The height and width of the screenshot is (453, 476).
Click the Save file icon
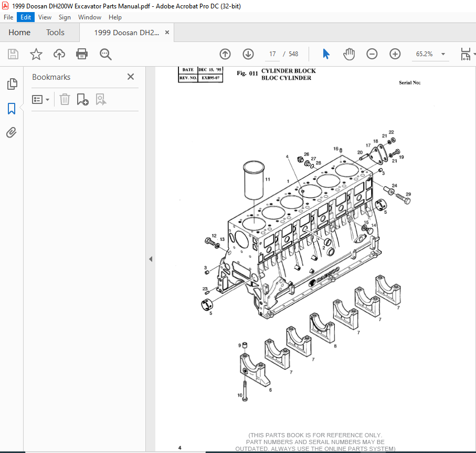coord(13,54)
